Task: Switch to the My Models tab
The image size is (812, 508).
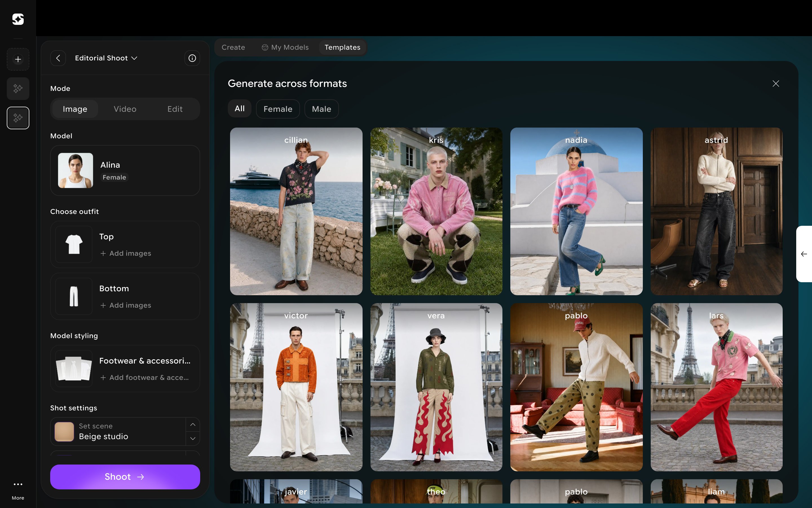Action: click(x=285, y=47)
